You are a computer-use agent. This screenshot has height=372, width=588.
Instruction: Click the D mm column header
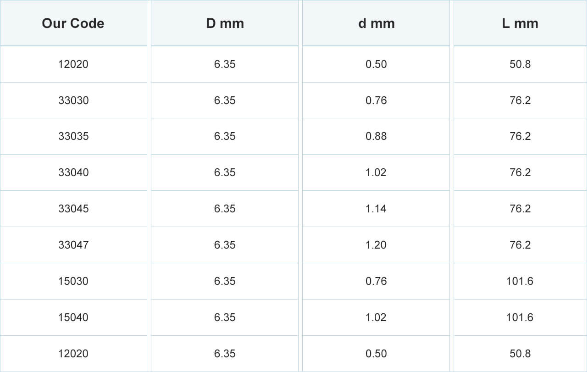225,23
